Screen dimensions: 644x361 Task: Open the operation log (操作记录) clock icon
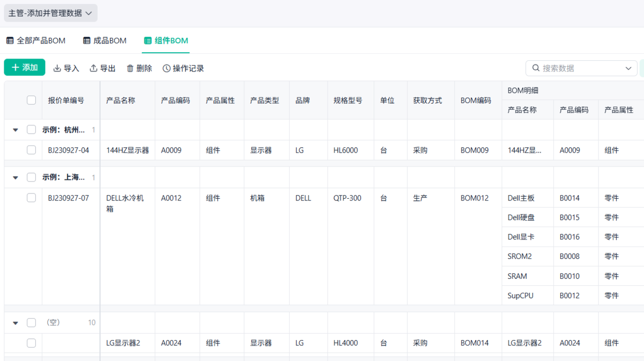pos(166,68)
